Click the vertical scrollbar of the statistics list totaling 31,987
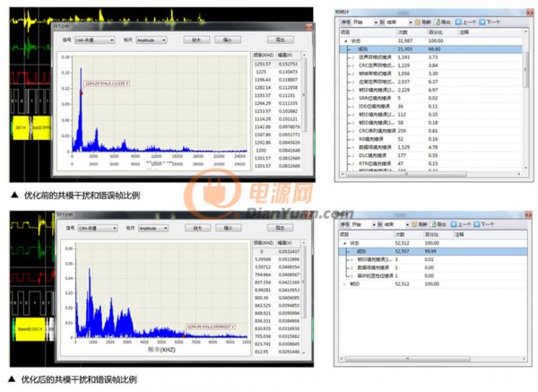Viewport: 538px width, 392px height. pos(525,72)
